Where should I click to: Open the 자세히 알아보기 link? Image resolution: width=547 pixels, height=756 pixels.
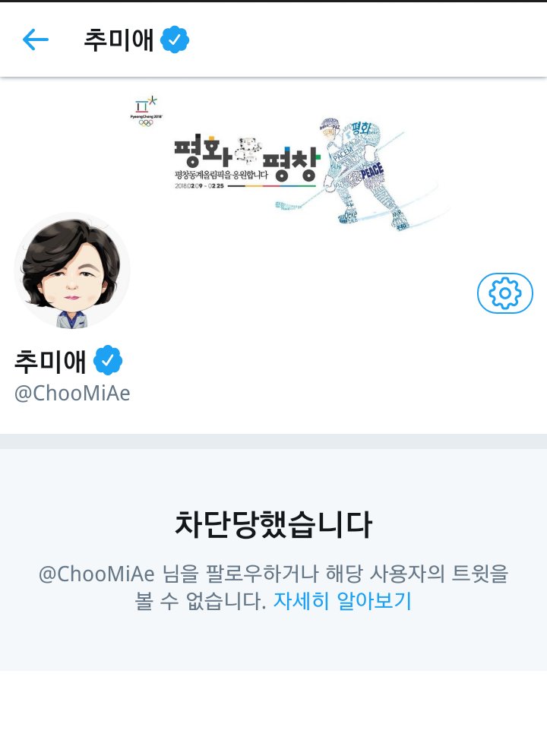[x=342, y=601]
